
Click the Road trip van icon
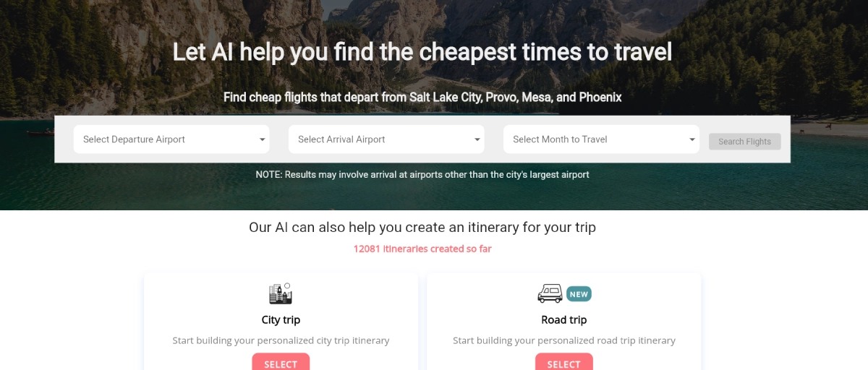tap(550, 293)
